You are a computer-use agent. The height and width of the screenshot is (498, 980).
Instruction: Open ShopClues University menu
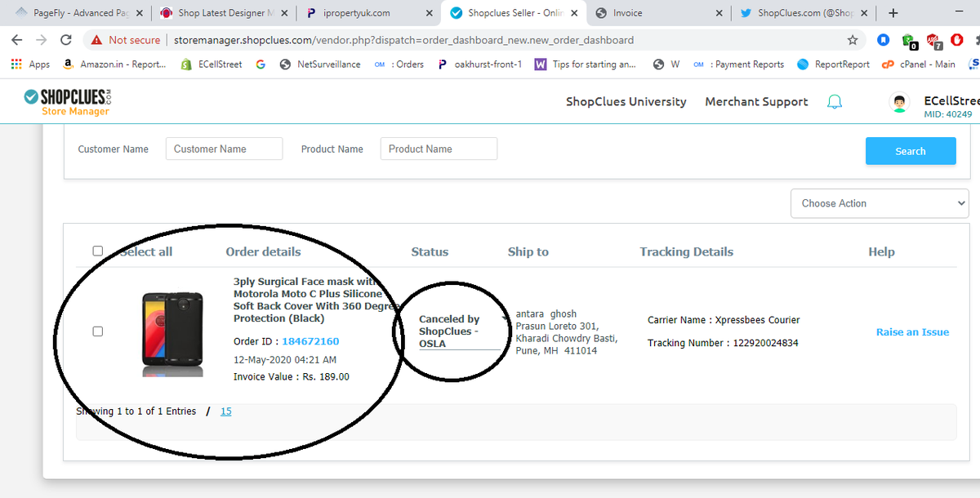coord(626,102)
